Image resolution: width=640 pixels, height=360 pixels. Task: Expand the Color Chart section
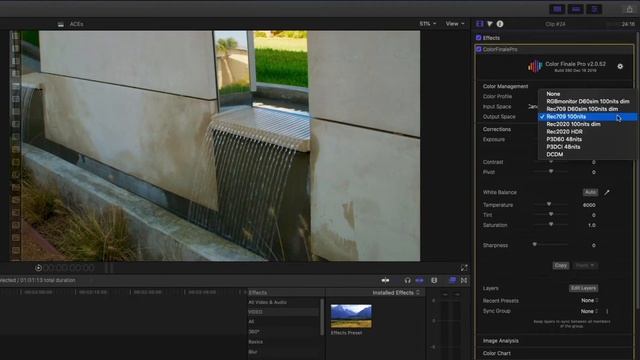point(497,353)
